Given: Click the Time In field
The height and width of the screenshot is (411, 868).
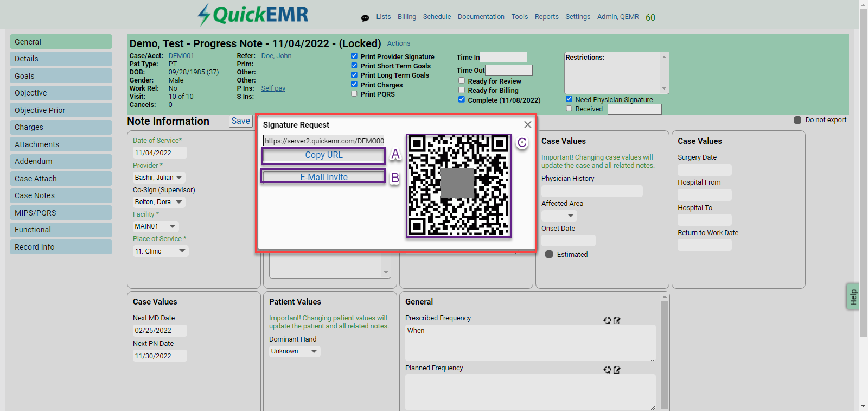Looking at the screenshot, I should [503, 57].
